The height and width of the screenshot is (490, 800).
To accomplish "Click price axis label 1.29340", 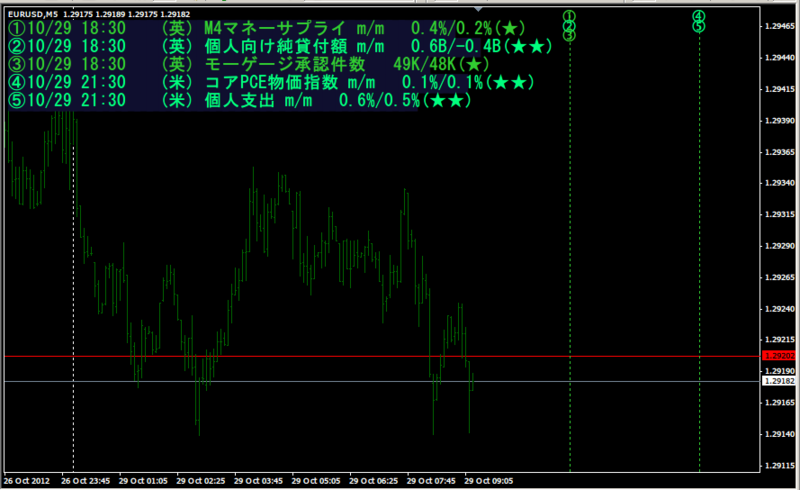I will click(x=780, y=183).
